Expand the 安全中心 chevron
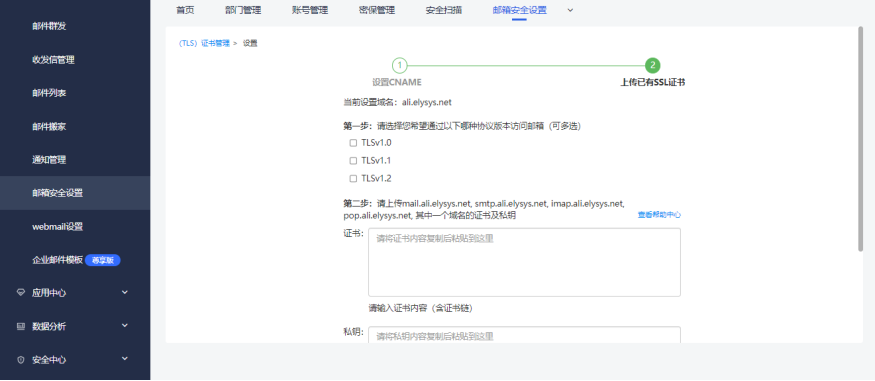Screen dimensions: 875x381 tap(124, 359)
